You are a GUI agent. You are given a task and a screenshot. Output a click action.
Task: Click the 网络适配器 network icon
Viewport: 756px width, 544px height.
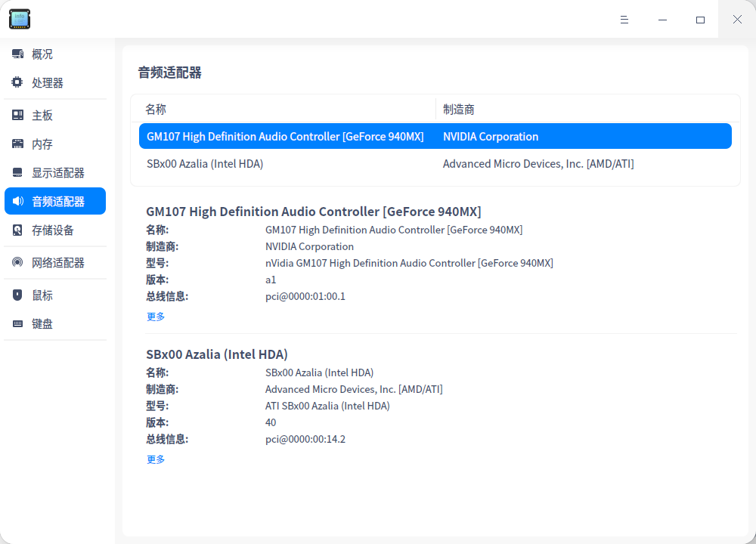click(x=18, y=262)
